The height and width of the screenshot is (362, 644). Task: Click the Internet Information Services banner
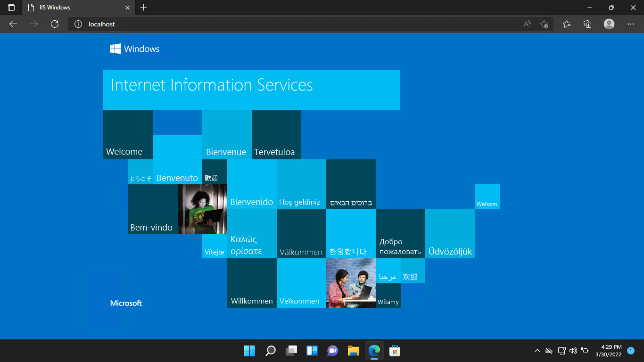coord(252,90)
